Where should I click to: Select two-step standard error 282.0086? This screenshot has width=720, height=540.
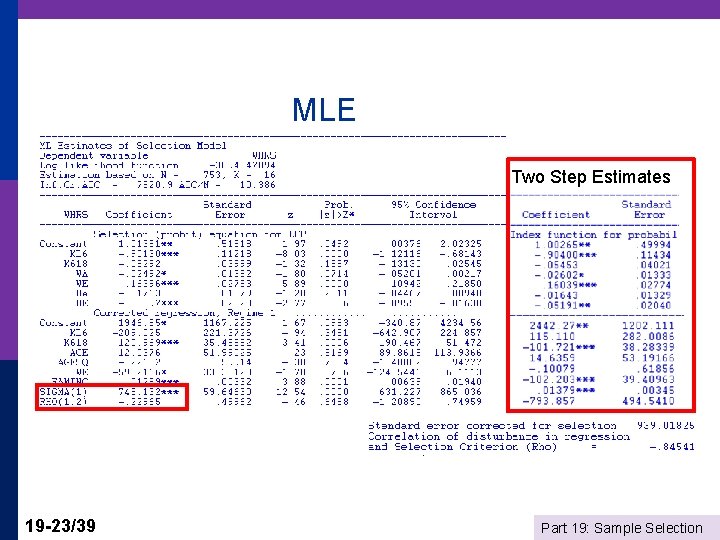[x=648, y=337]
